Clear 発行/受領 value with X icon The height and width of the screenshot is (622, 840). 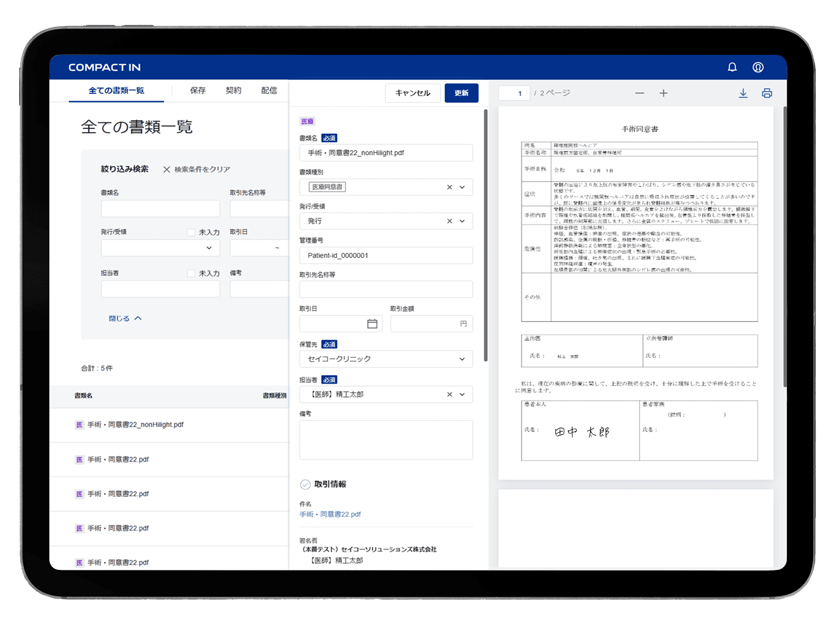click(x=450, y=221)
